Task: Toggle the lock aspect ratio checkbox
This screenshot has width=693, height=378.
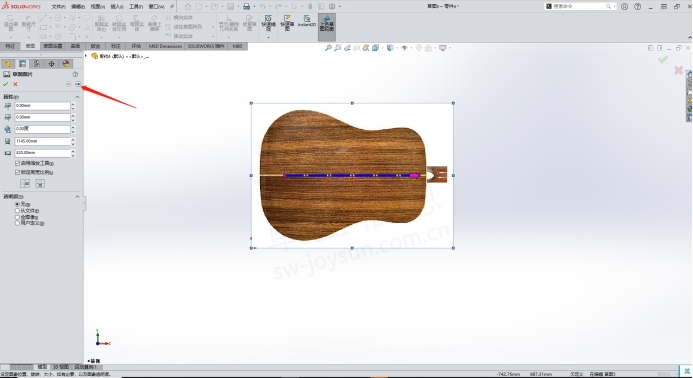Action: click(x=17, y=172)
